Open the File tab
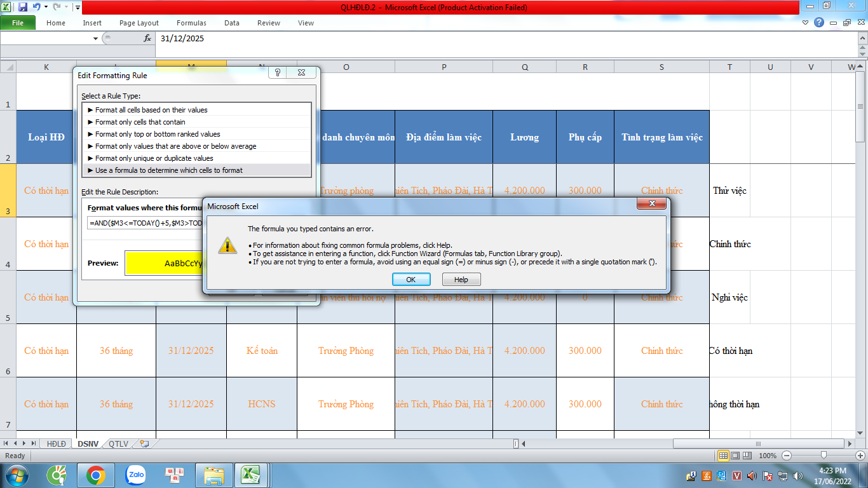Image resolution: width=868 pixels, height=488 pixels. (18, 23)
